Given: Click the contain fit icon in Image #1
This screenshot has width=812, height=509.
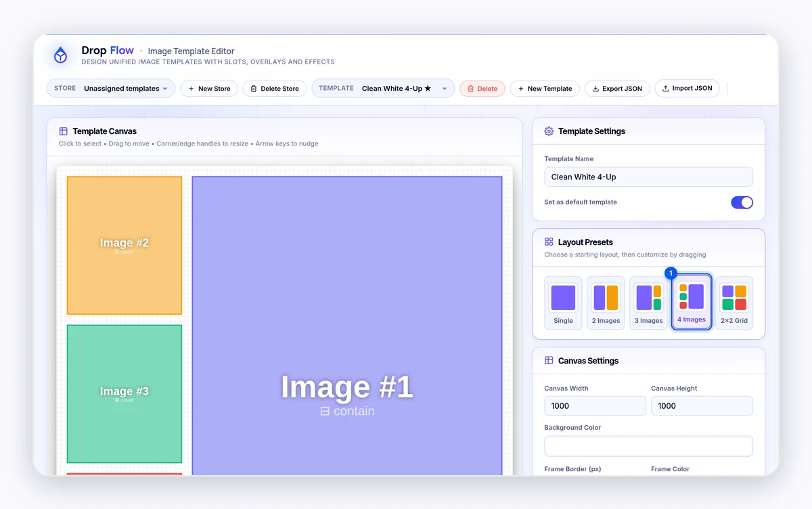Looking at the screenshot, I should 325,411.
